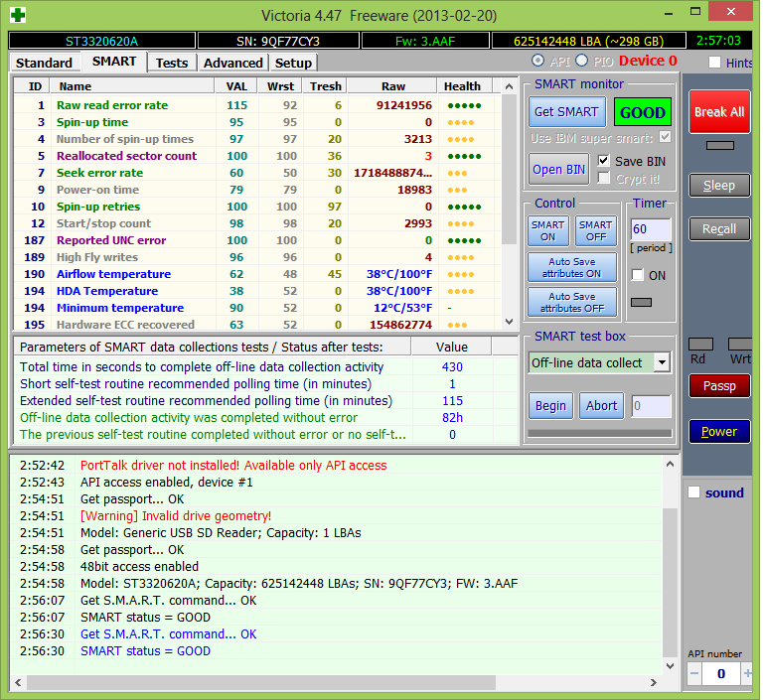Enable the timer ON checkbox
This screenshot has width=763, height=700.
(638, 275)
